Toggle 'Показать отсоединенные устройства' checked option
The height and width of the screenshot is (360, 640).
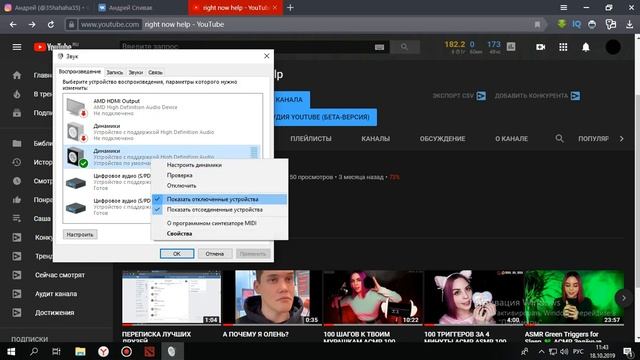coord(219,210)
